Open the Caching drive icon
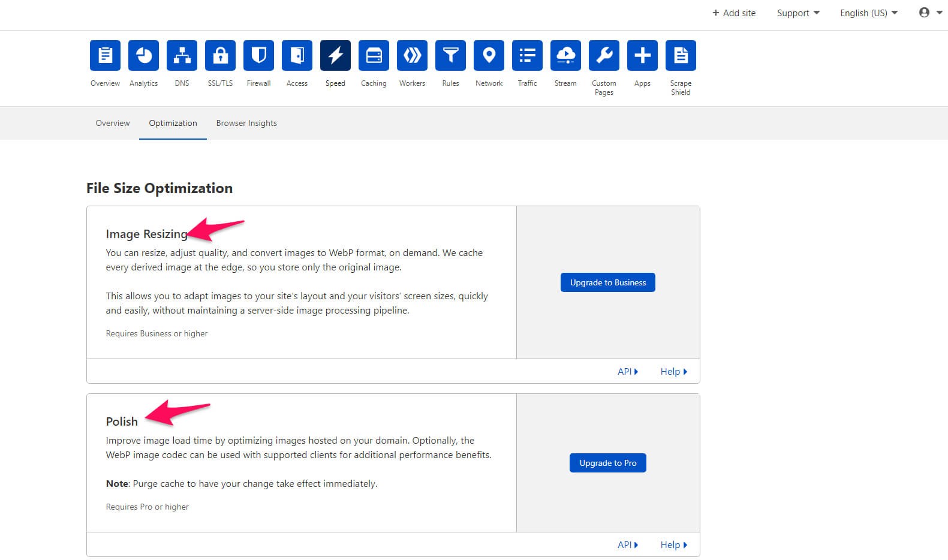948x560 pixels. (x=374, y=55)
